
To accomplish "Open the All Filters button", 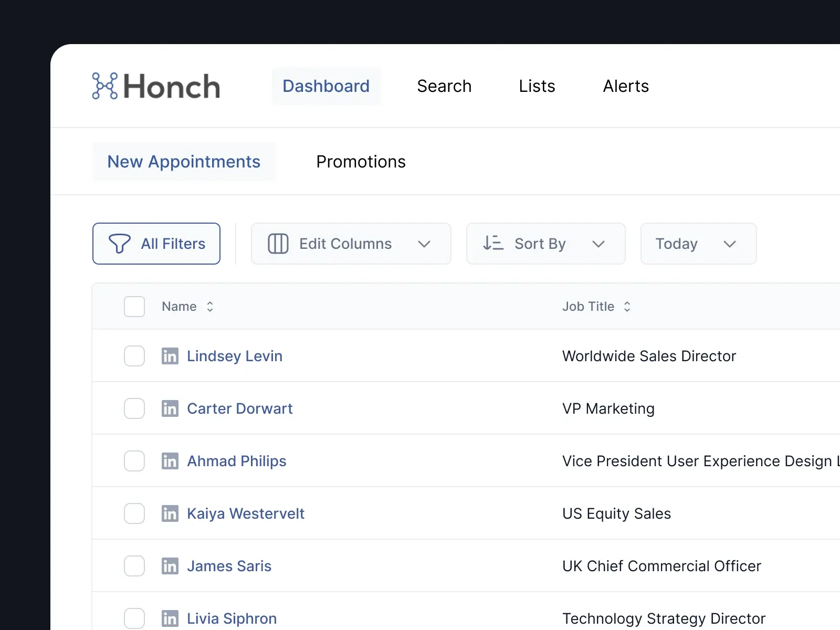I will click(x=156, y=244).
